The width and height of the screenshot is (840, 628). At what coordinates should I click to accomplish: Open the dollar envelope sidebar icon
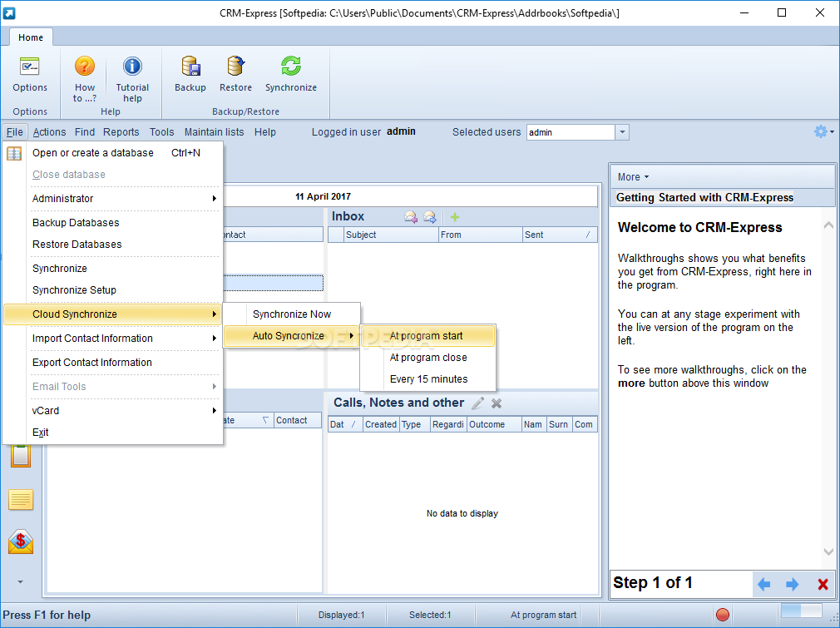pos(21,541)
